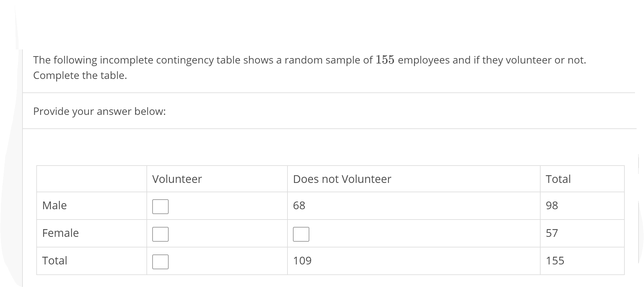The image size is (644, 293).
Task: Click the Does not Volunteer column header
Action: tap(341, 179)
